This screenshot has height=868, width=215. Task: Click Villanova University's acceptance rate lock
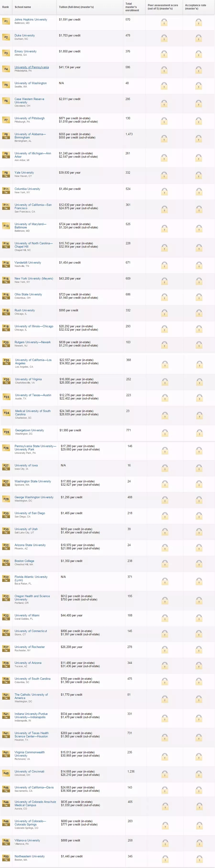[x=199, y=843]
